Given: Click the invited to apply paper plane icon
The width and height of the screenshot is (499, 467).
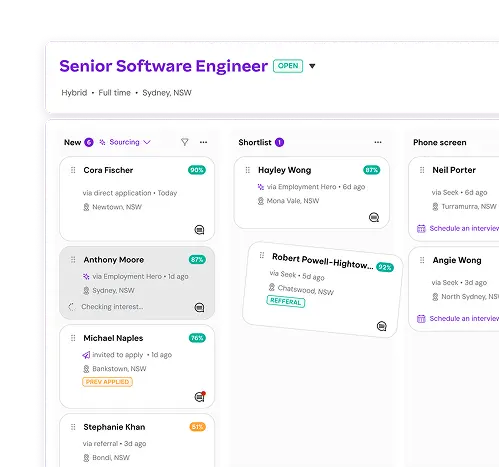Looking at the screenshot, I should [86, 355].
